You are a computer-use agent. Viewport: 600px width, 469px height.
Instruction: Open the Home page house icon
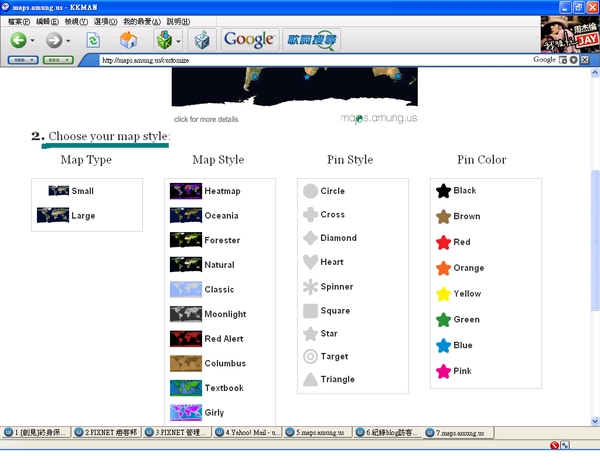128,40
